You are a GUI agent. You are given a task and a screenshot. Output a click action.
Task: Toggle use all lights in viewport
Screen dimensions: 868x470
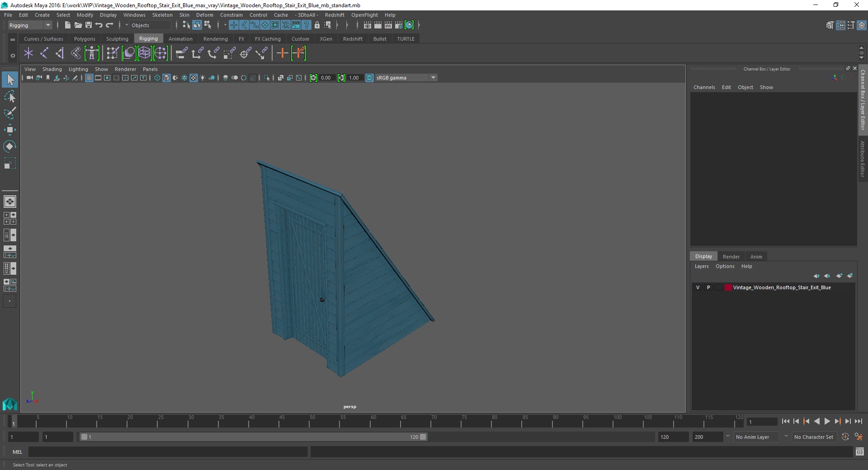[x=203, y=78]
